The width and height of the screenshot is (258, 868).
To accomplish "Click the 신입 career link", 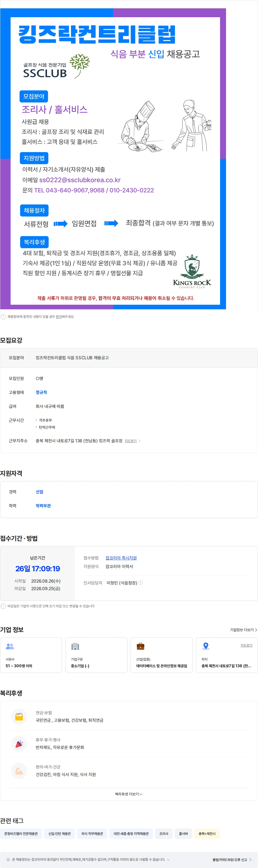I will (x=40, y=492).
